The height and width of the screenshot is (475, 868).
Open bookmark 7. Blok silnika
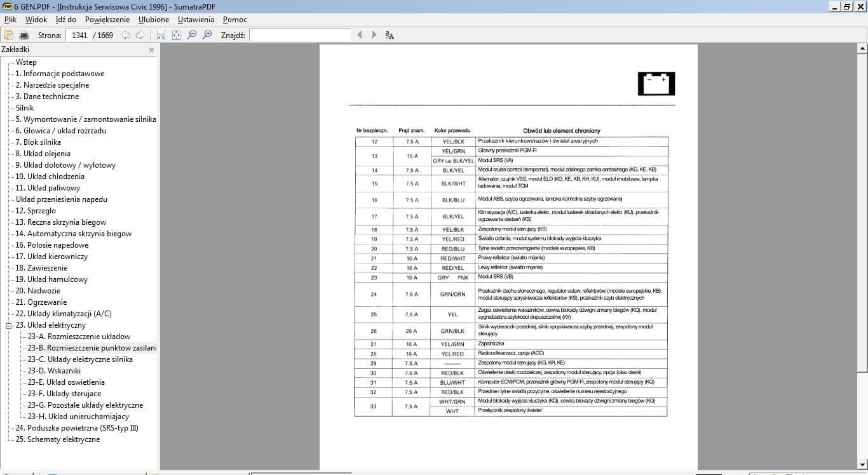pos(38,142)
